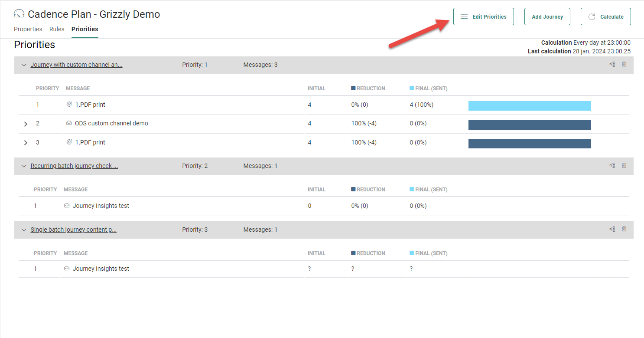This screenshot has height=338, width=644.
Task: Remove Recurring batch journey using trash icon
Action: click(x=624, y=165)
